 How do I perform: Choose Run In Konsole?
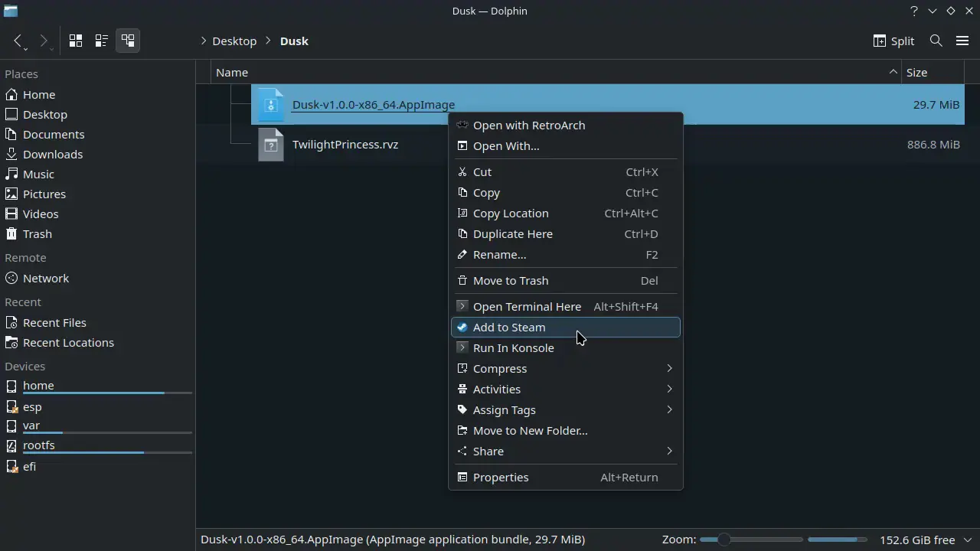[x=566, y=347]
